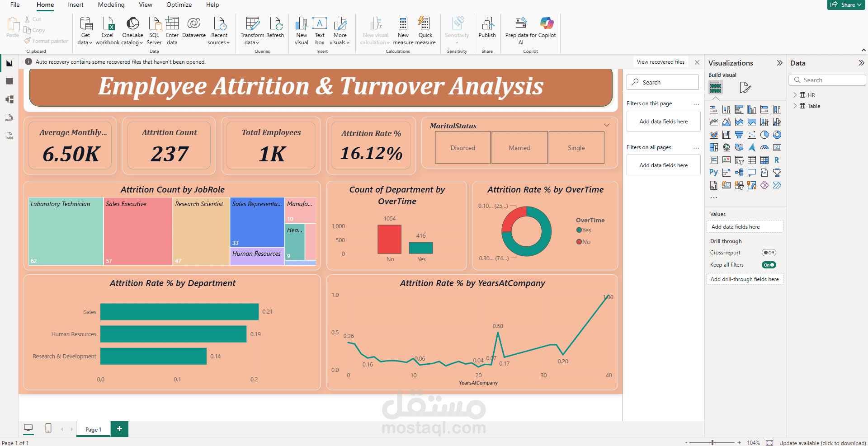Switch to Table view in left sidebar
This screenshot has width=868, height=446.
pos(9,81)
